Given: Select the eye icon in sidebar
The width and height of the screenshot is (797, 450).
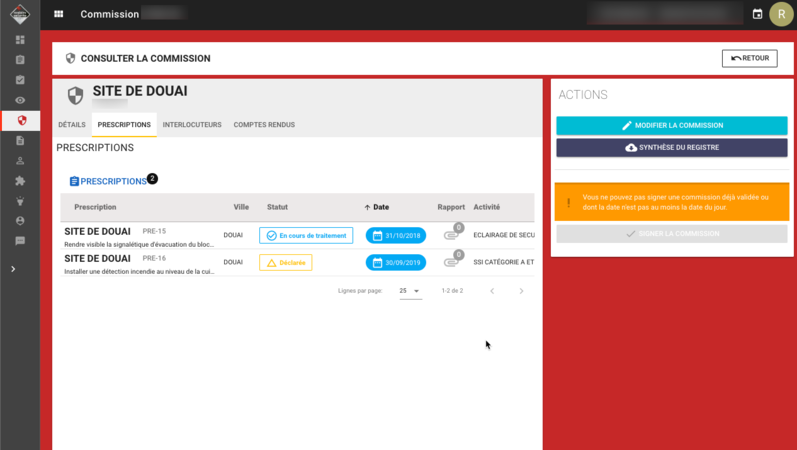Looking at the screenshot, I should point(20,100).
